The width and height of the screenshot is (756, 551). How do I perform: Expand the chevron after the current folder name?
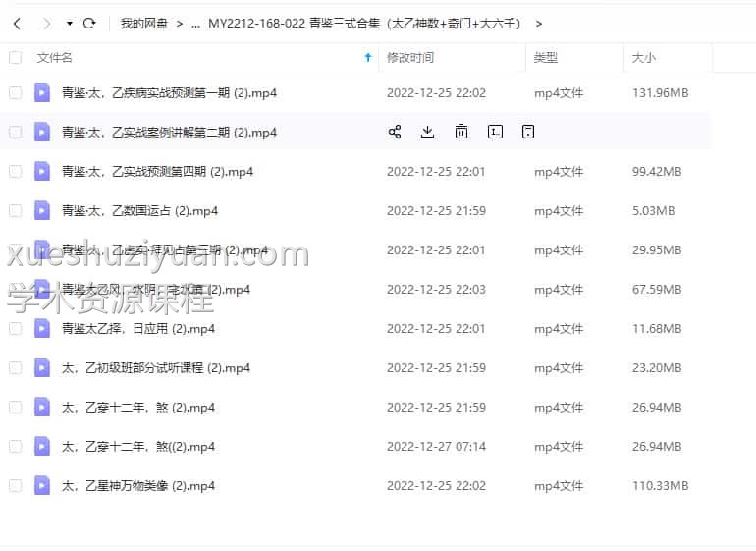(539, 23)
